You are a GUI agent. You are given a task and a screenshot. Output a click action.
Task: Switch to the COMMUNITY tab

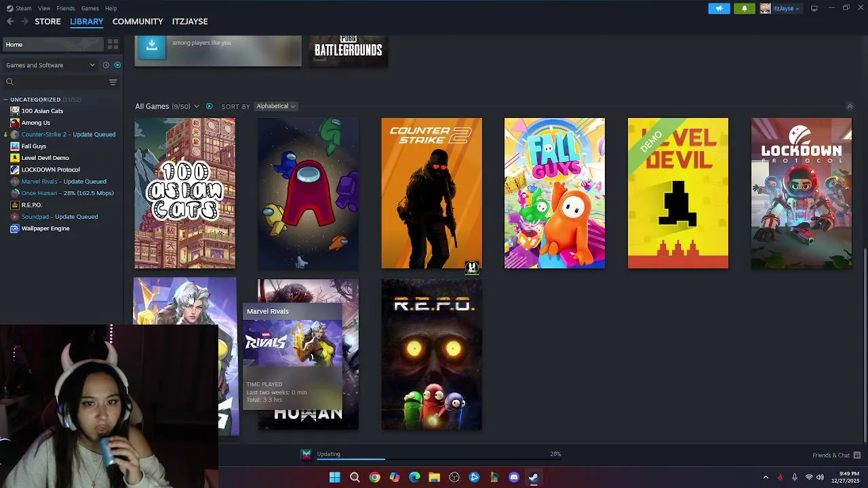tap(138, 22)
